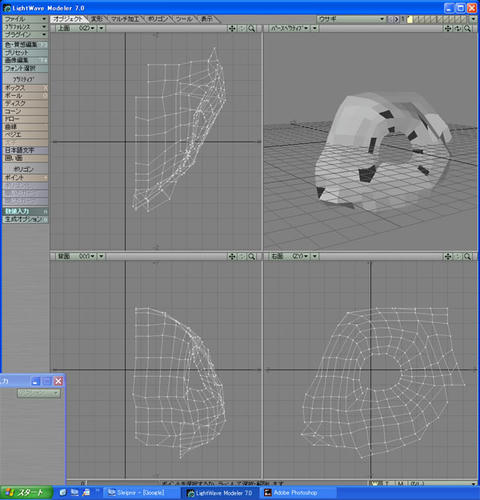The width and height of the screenshot is (480, 500).
Task: Select the ボックス box tool button
Action: tap(25, 88)
